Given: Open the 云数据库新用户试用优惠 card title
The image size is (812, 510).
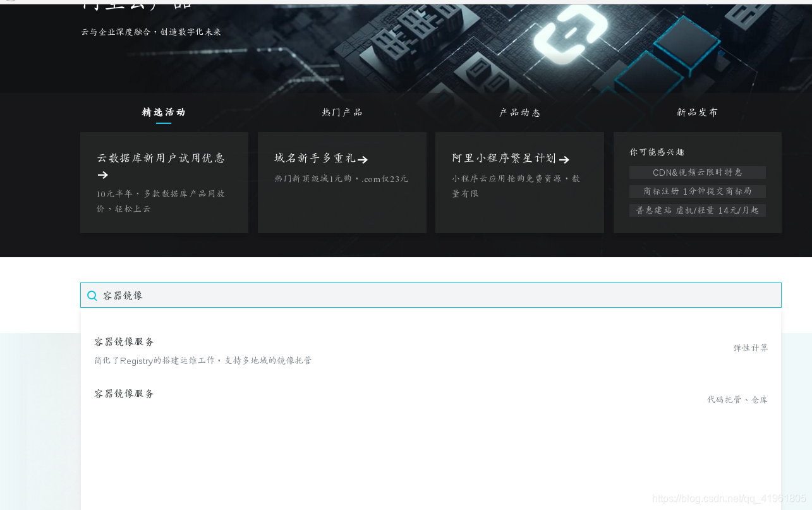Looking at the screenshot, I should coord(161,158).
